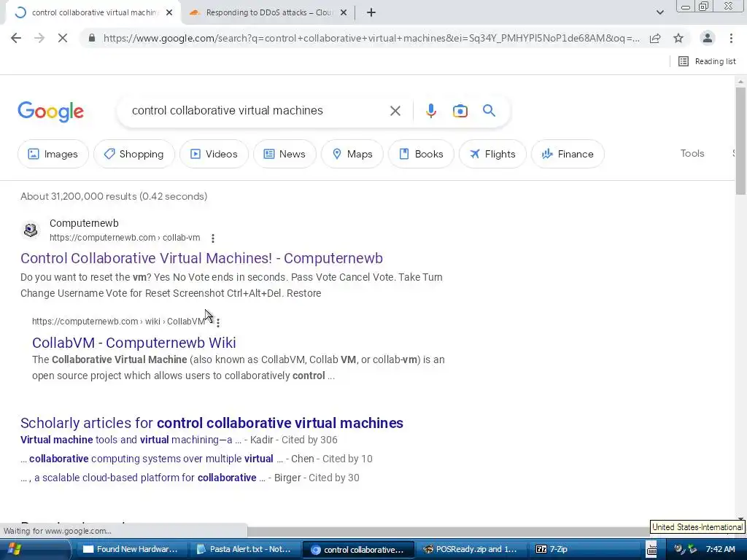
Task: Click the forward navigation arrow
Action: pos(39,38)
